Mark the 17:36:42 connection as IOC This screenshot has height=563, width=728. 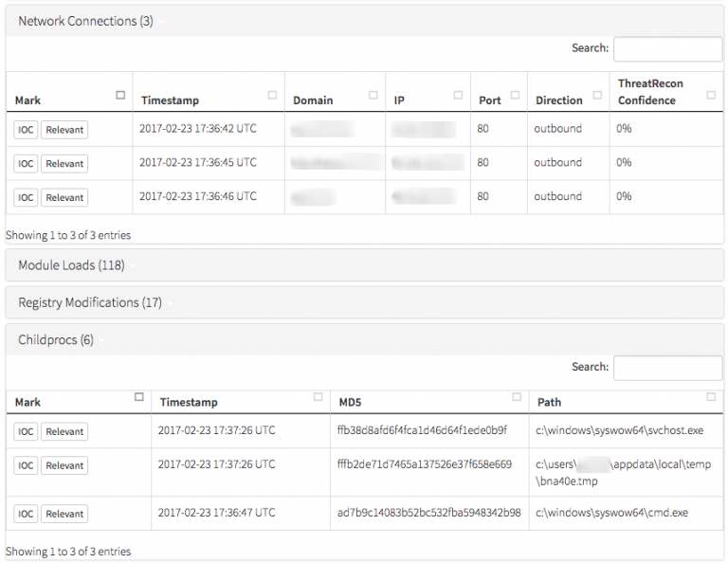click(26, 130)
